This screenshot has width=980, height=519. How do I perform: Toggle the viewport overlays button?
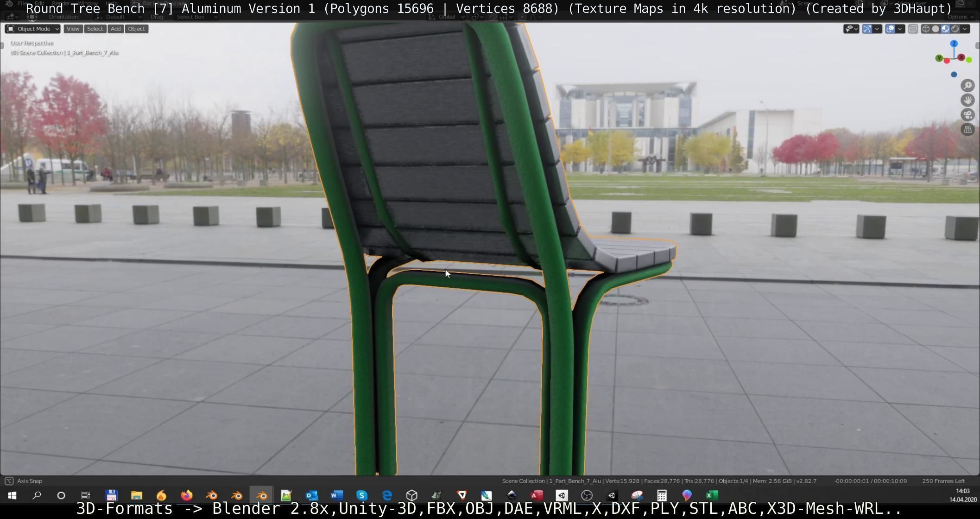click(x=890, y=29)
